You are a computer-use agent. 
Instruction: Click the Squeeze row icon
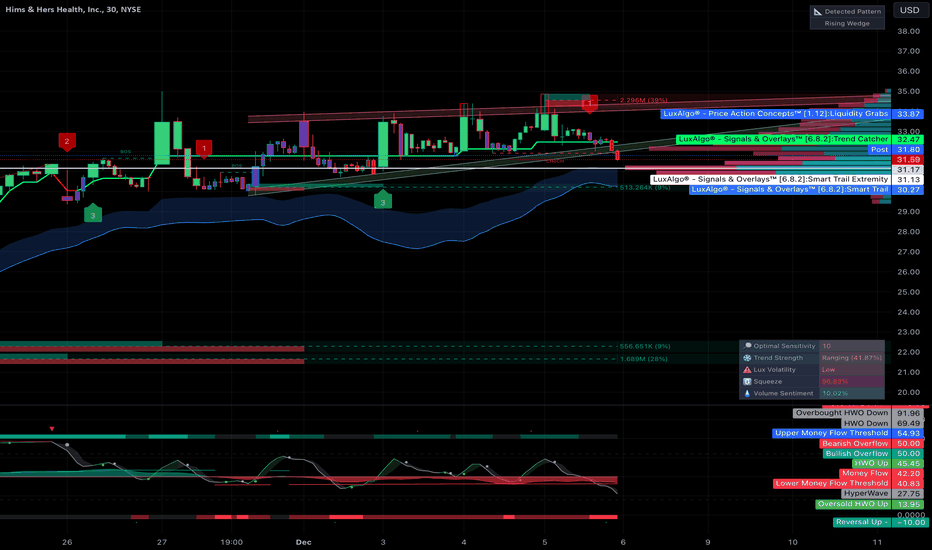[x=747, y=382]
